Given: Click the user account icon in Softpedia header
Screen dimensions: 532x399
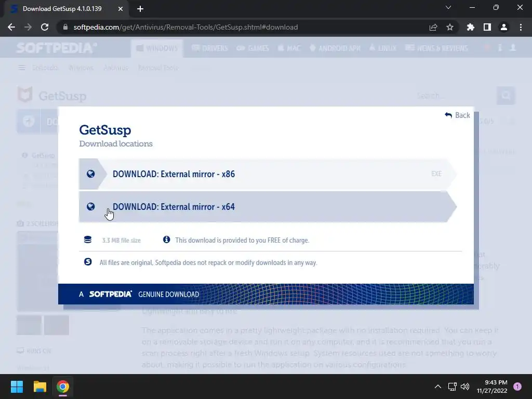Looking at the screenshot, I should [513, 48].
